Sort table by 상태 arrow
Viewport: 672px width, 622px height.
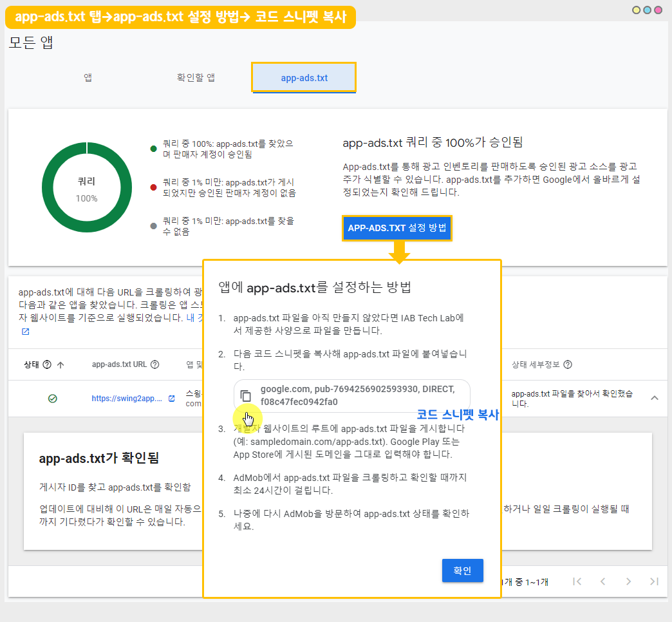[x=61, y=365]
